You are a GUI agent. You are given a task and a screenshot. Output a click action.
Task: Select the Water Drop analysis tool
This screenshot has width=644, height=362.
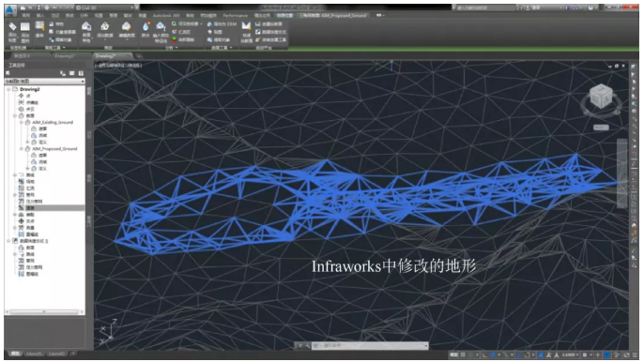tap(146, 30)
